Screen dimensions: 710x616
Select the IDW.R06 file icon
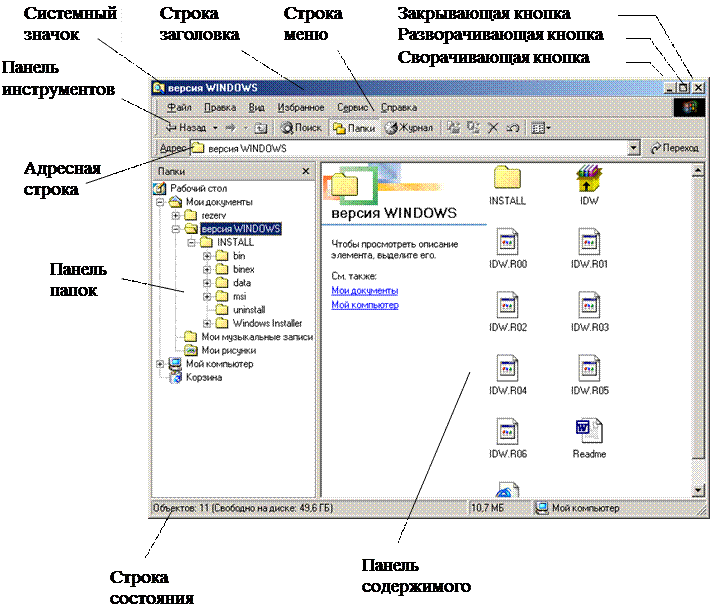click(507, 431)
